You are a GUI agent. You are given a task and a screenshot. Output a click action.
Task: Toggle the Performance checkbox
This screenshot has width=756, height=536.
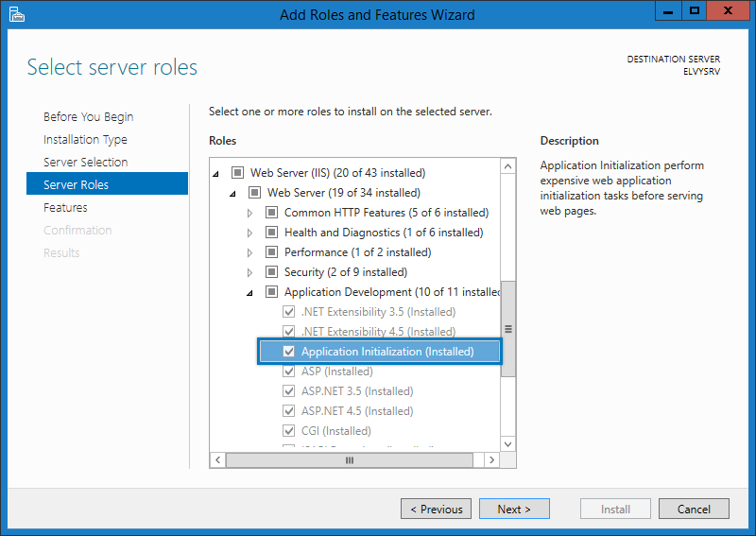[271, 252]
